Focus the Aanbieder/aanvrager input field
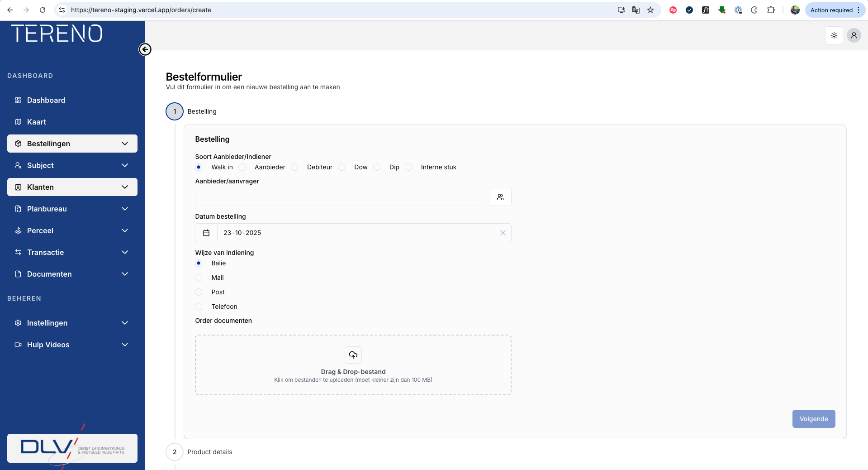The height and width of the screenshot is (470, 868). [x=340, y=197]
